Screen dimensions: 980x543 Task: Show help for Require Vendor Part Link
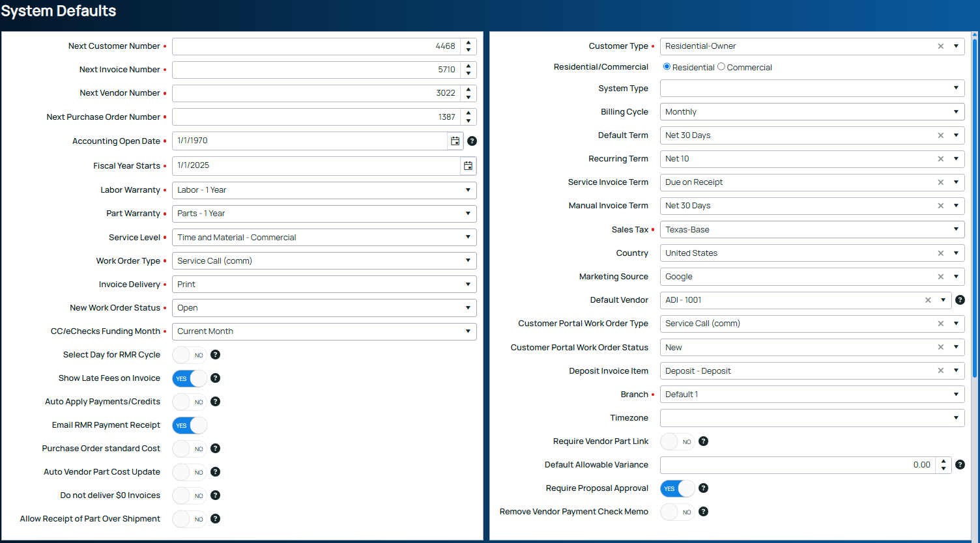point(703,441)
